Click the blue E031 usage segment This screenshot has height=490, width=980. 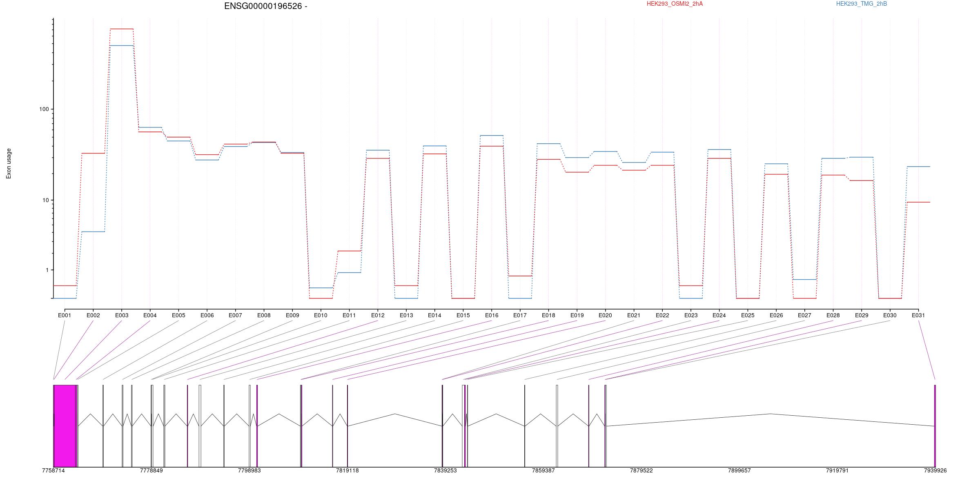point(919,167)
